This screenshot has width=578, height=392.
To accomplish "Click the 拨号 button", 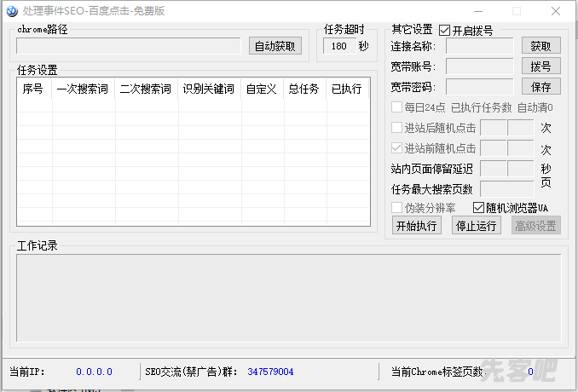I will 540,66.
